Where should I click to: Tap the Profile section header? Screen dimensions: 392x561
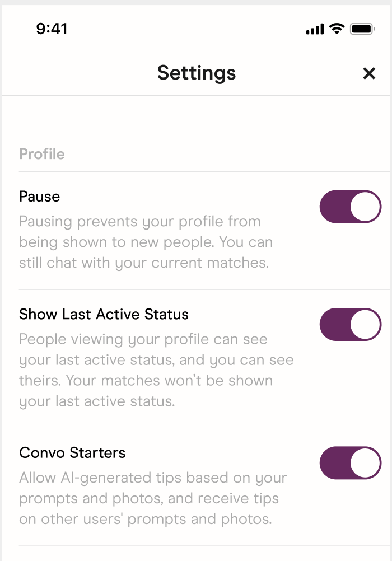point(42,154)
